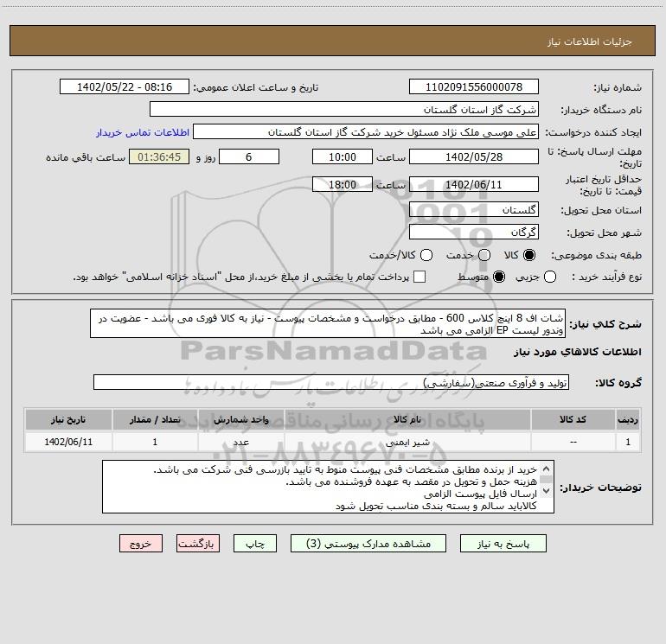Click the remaining time field 01:36:45

pos(159,156)
